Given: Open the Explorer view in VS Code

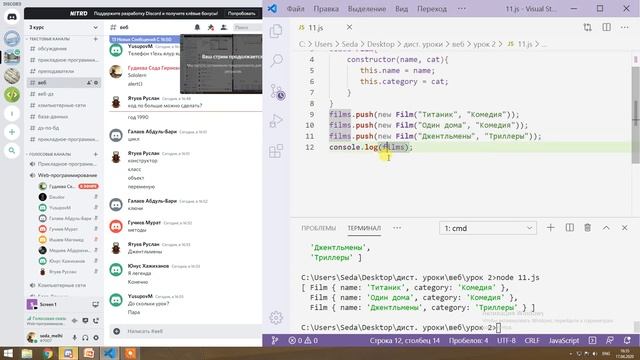Looking at the screenshot, I should (276, 31).
